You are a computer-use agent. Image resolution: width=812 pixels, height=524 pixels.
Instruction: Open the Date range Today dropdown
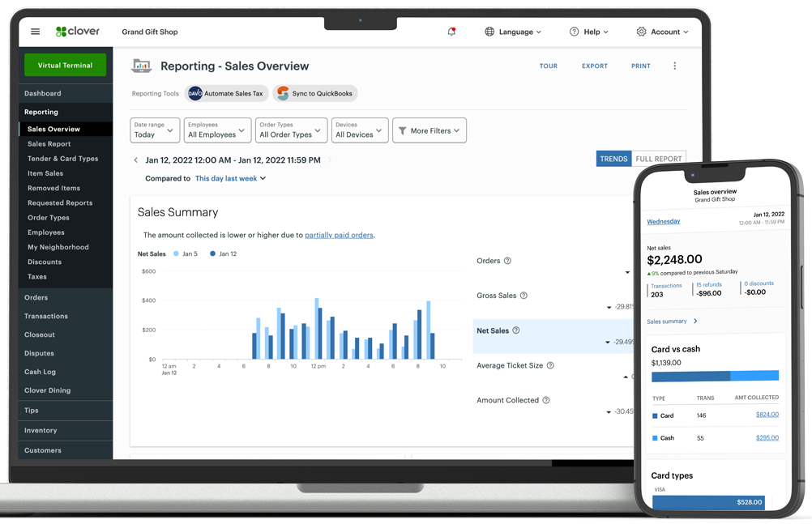pos(155,130)
